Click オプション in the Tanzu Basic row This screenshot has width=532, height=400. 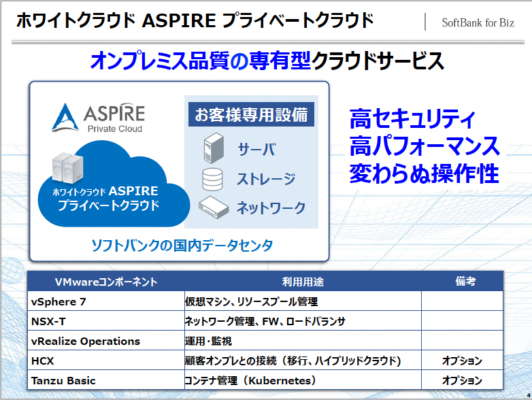[x=463, y=380]
